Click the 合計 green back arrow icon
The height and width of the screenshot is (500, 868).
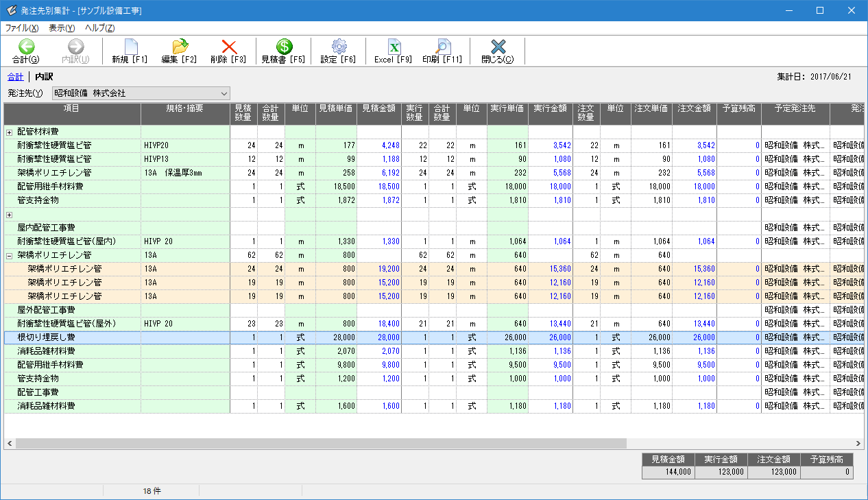26,47
